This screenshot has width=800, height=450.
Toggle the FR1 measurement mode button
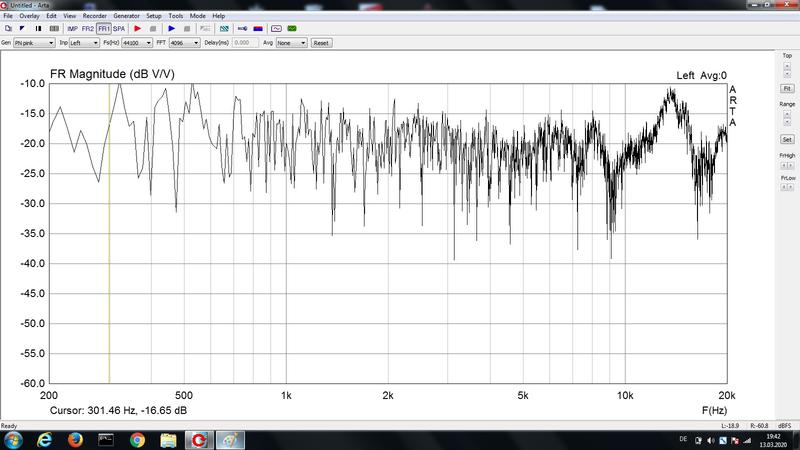[x=103, y=29]
